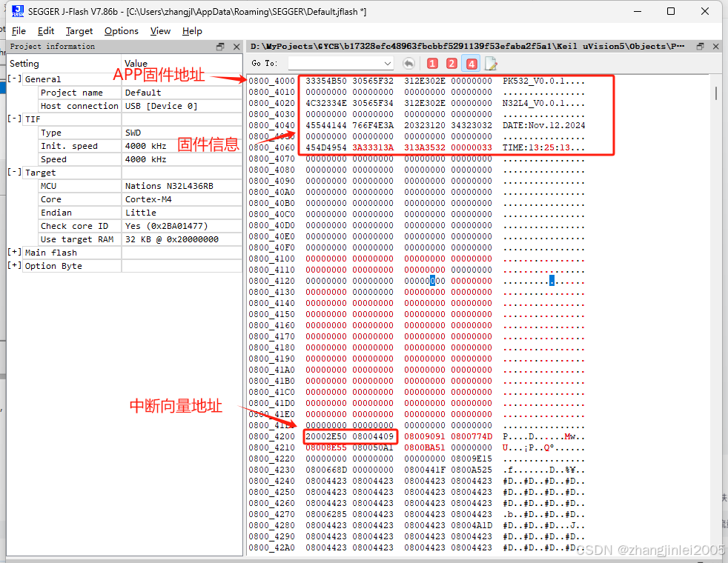Click the 'Nations N32L436RB' value
Viewport: 728px width, 563px height.
coord(169,186)
